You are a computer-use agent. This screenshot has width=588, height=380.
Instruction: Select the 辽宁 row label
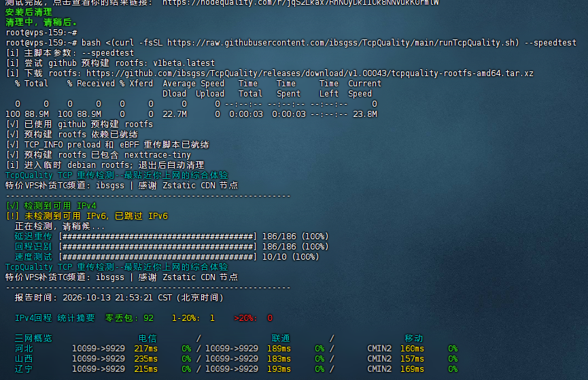click(x=24, y=368)
